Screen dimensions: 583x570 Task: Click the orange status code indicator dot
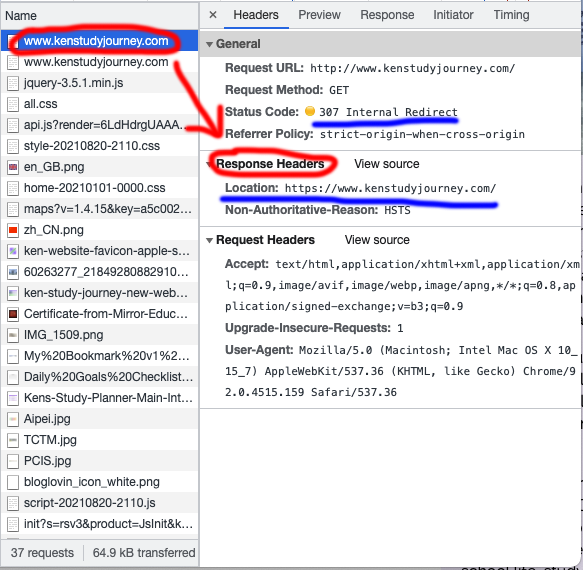pos(310,111)
